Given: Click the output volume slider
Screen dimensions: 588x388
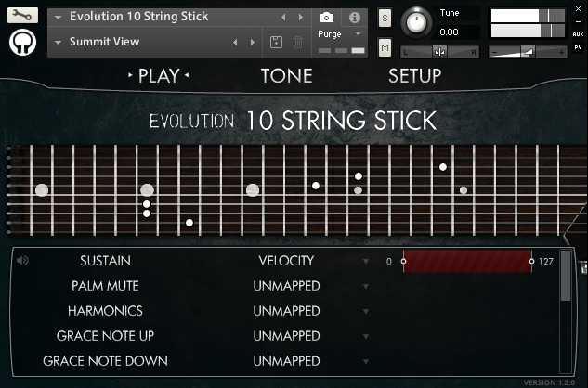Looking at the screenshot, I should tap(528, 52).
